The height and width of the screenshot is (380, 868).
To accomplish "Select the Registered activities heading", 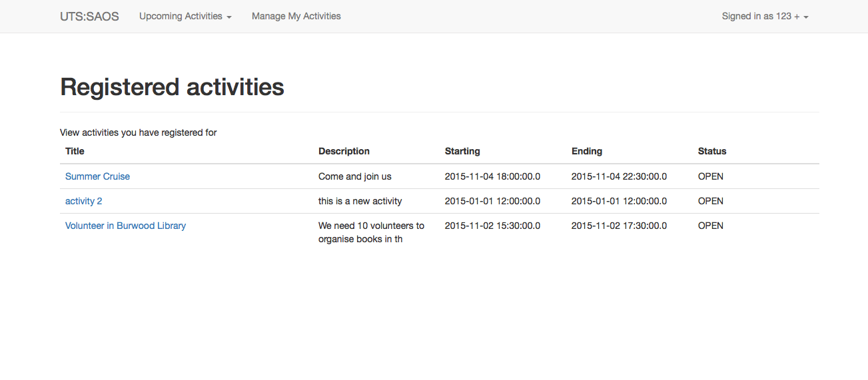I will point(172,87).
